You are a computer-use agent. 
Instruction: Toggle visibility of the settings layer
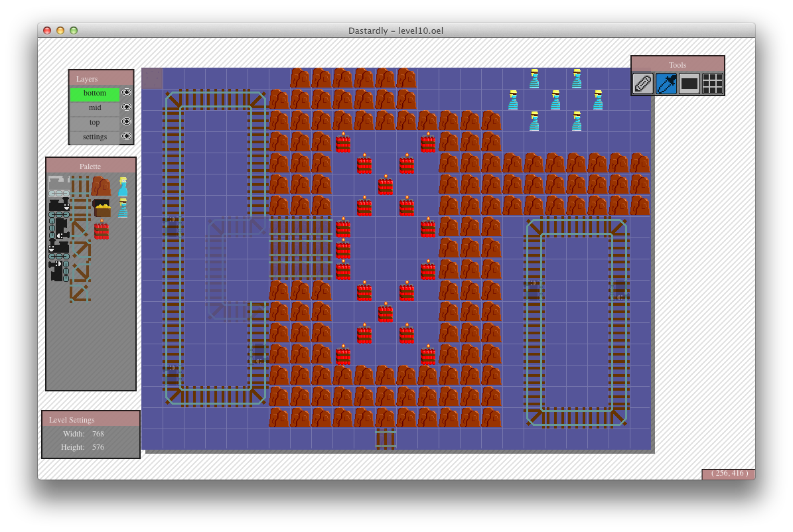127,137
